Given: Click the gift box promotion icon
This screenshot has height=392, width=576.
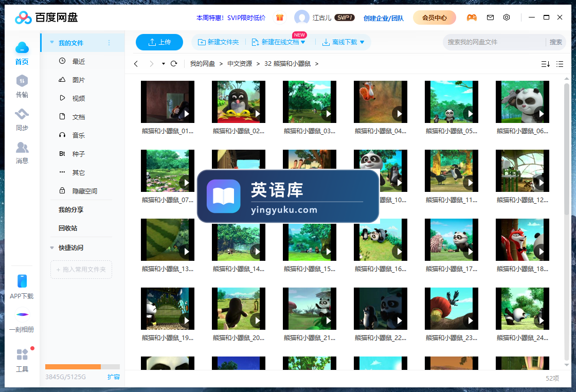Looking at the screenshot, I should [280, 17].
